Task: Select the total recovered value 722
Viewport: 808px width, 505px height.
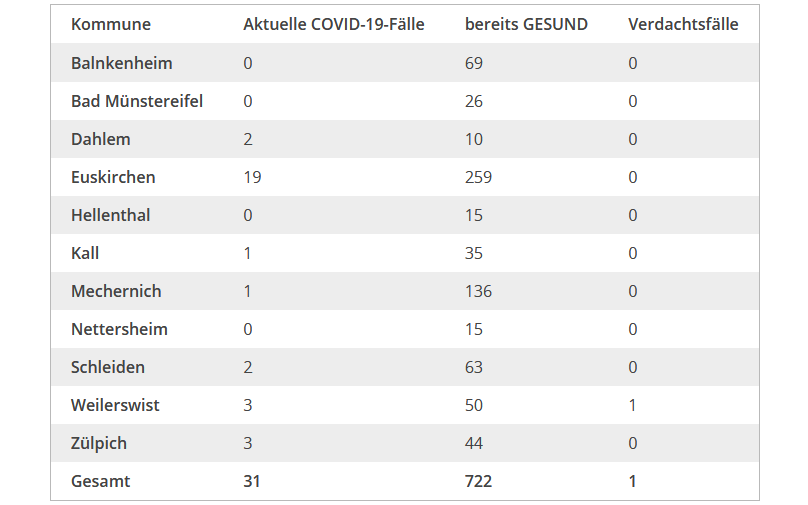Action: click(478, 481)
